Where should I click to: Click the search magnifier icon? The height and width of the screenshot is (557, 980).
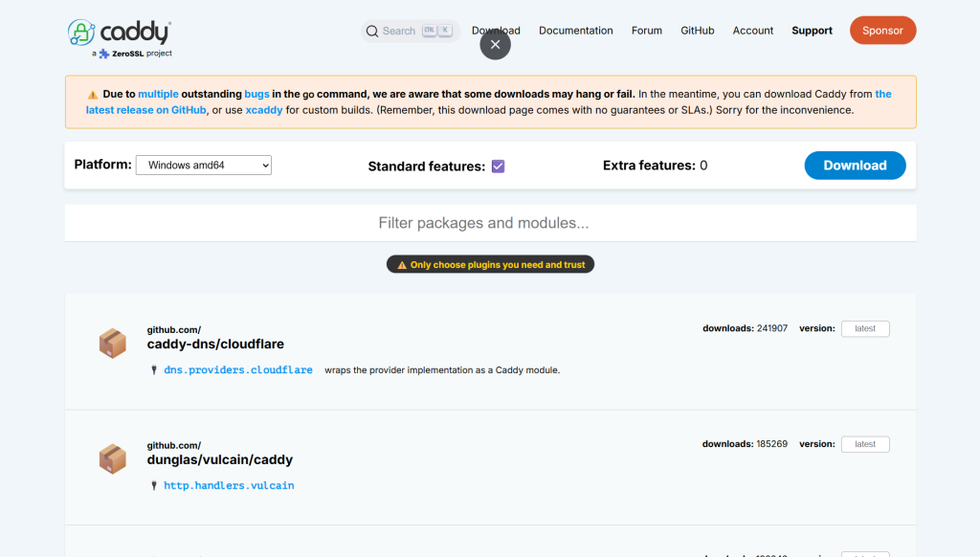click(372, 32)
